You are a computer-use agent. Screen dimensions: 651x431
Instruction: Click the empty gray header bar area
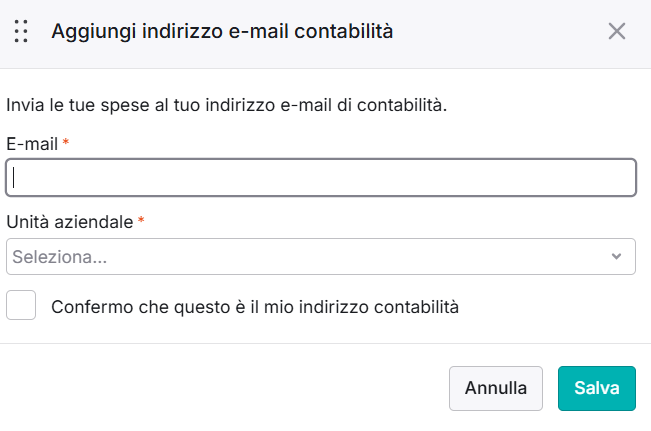tap(498, 32)
